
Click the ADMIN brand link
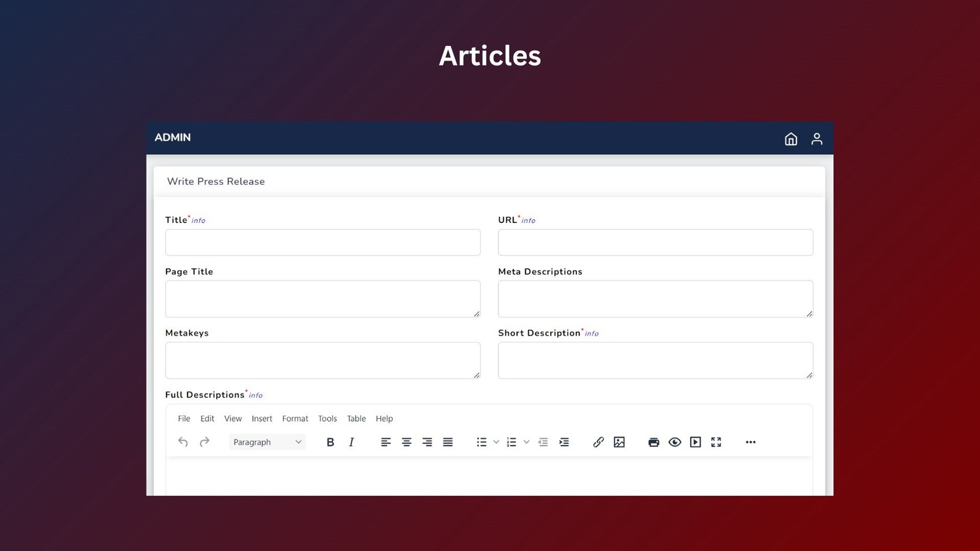tap(173, 138)
